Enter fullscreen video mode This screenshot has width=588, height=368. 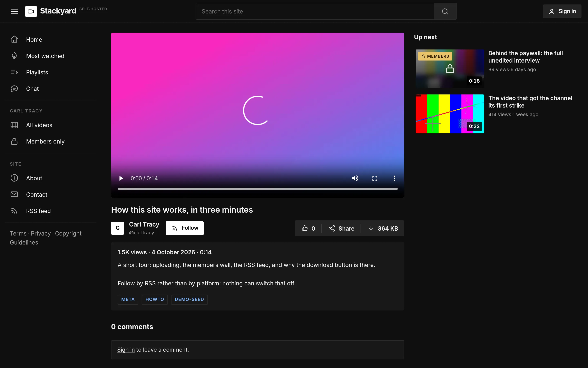(375, 178)
